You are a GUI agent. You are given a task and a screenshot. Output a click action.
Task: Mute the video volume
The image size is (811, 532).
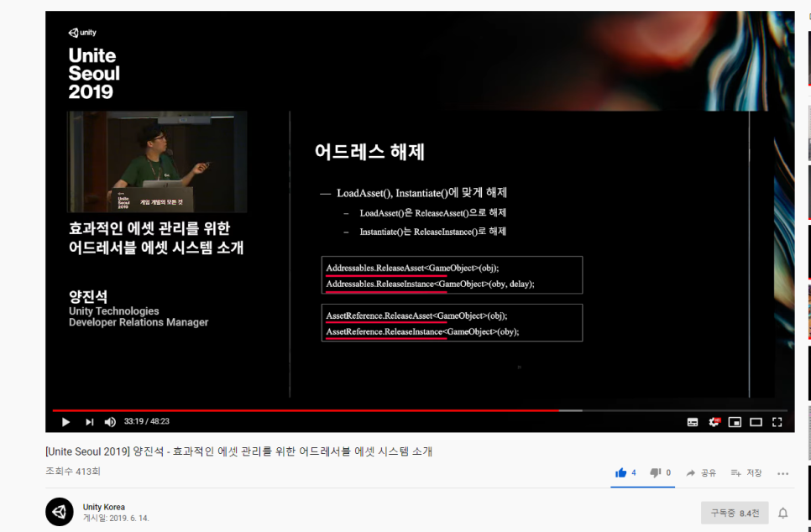pos(112,421)
